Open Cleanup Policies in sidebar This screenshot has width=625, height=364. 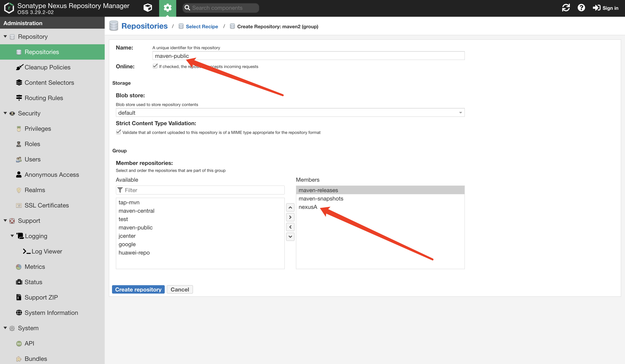[47, 67]
